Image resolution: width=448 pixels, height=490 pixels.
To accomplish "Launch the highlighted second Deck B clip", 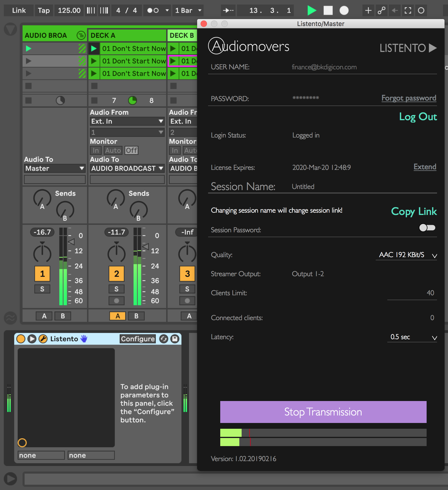I will 173,61.
